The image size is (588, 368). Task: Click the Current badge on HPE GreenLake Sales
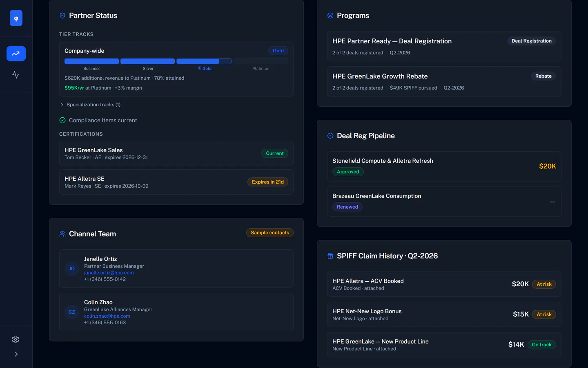point(275,153)
